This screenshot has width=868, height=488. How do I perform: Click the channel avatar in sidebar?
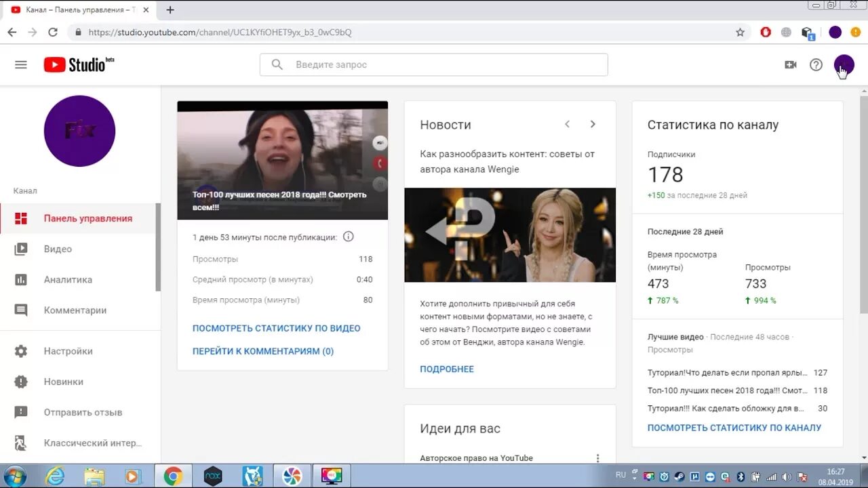point(79,131)
